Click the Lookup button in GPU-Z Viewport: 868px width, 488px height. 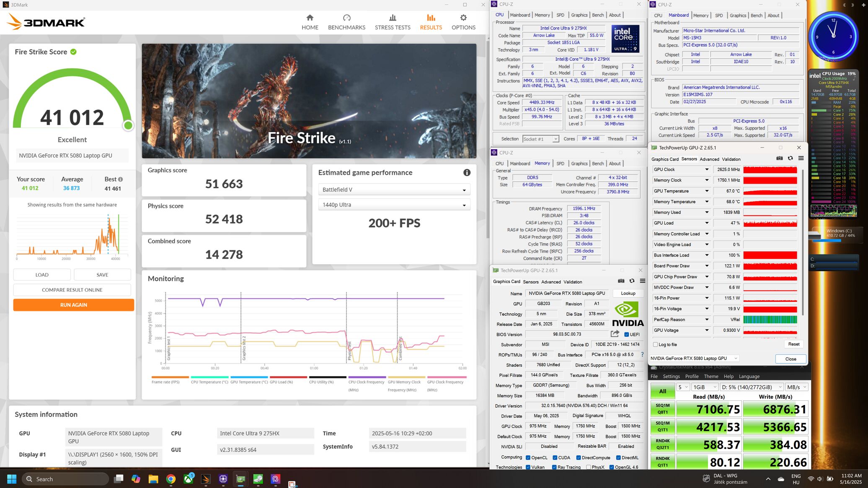628,293
